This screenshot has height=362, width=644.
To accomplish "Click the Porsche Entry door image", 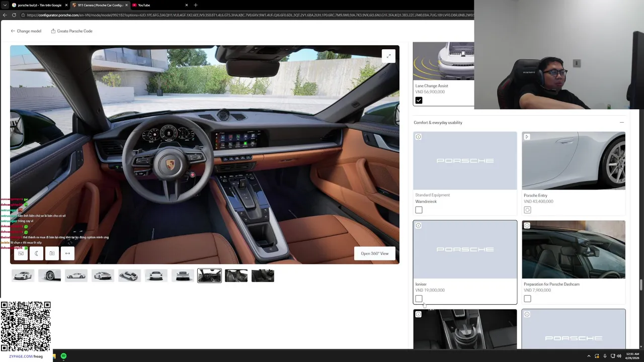I will (574, 161).
